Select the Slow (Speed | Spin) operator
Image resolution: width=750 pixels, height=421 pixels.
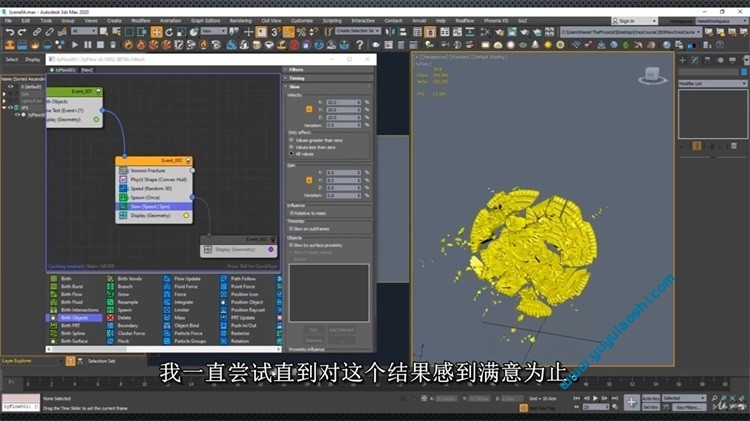(152, 207)
